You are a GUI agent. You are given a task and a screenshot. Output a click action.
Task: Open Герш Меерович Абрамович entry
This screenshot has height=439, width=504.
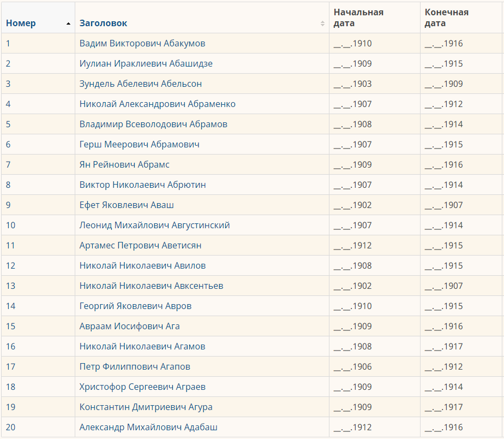[139, 144]
